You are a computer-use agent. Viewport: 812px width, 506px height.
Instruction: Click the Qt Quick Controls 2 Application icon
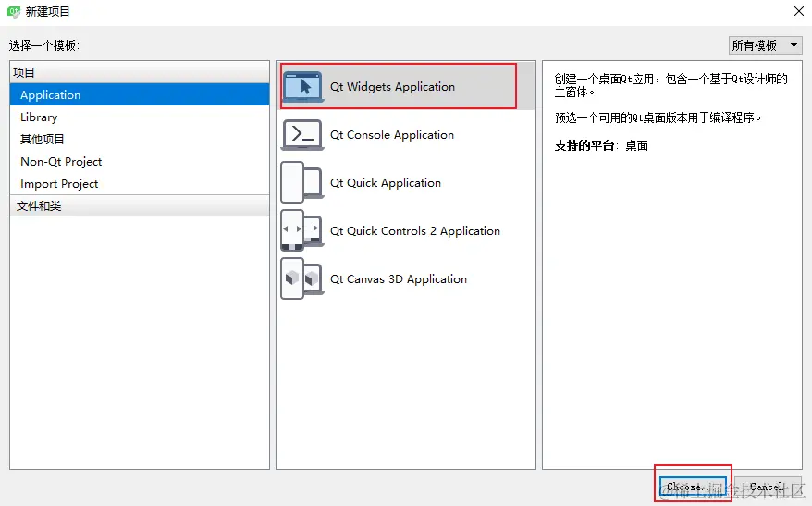302,231
